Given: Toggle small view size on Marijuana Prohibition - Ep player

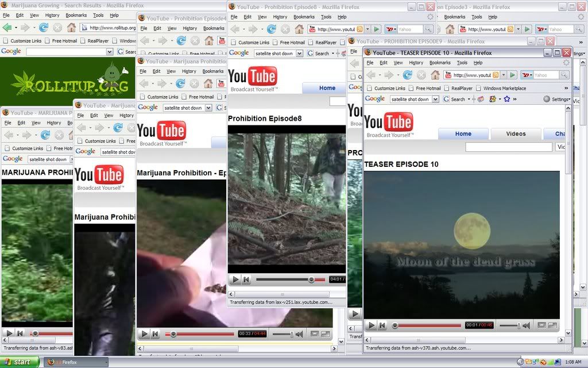Looking at the screenshot, I should click(315, 333).
